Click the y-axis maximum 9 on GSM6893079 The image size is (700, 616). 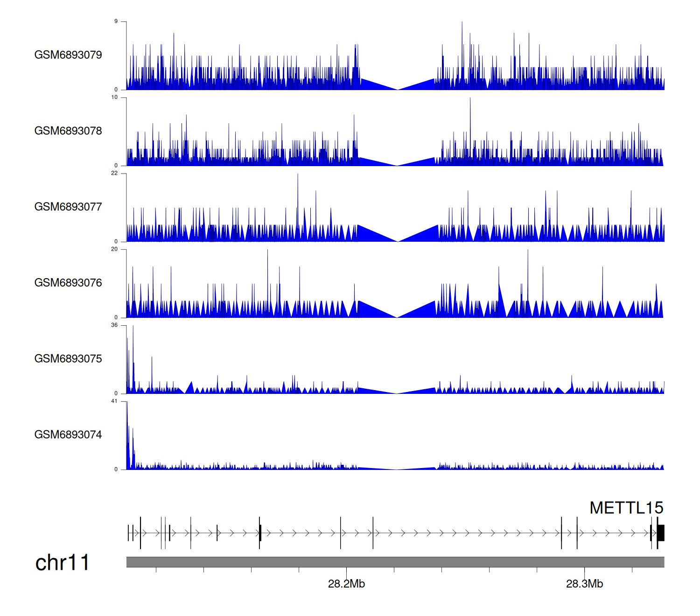(x=116, y=21)
